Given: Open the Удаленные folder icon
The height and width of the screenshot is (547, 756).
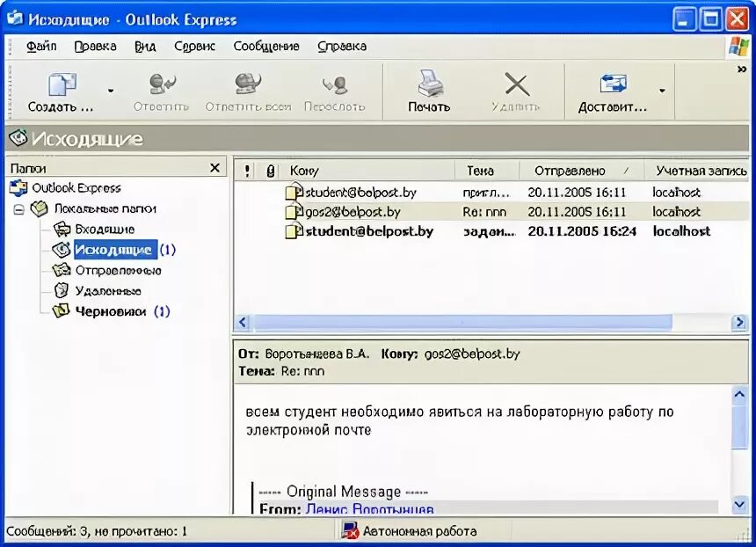Looking at the screenshot, I should click(x=62, y=290).
